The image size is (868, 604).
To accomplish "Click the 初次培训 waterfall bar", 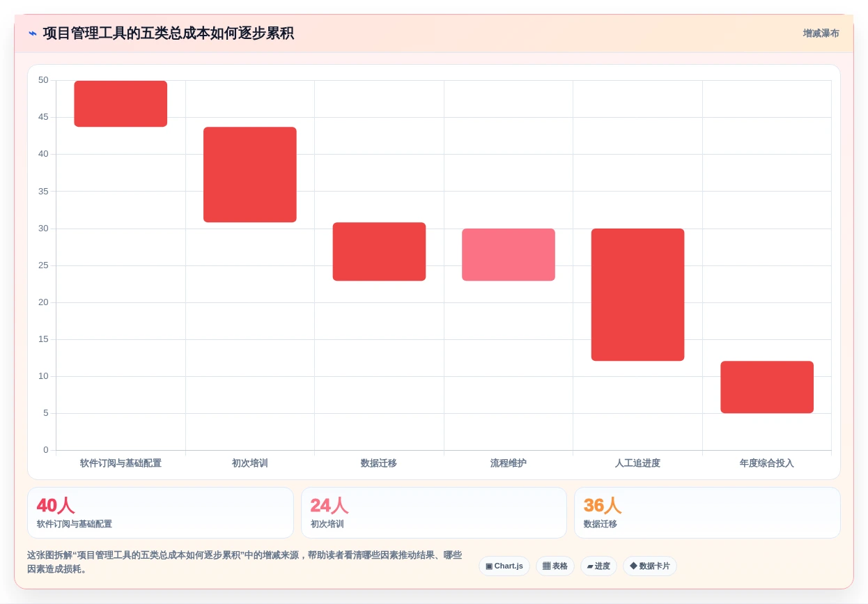I will pyautogui.click(x=250, y=175).
